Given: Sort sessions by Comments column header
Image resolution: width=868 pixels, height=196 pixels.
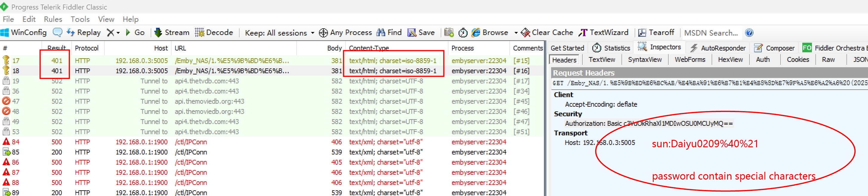Looking at the screenshot, I should pyautogui.click(x=527, y=48).
